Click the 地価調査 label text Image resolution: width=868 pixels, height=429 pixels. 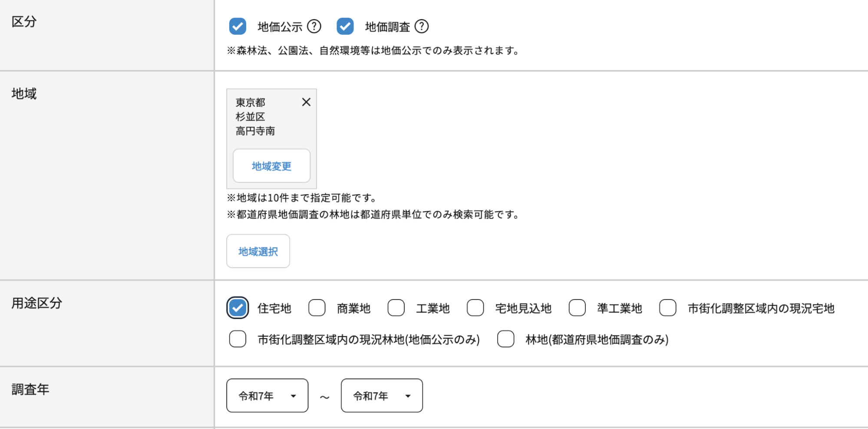[387, 27]
